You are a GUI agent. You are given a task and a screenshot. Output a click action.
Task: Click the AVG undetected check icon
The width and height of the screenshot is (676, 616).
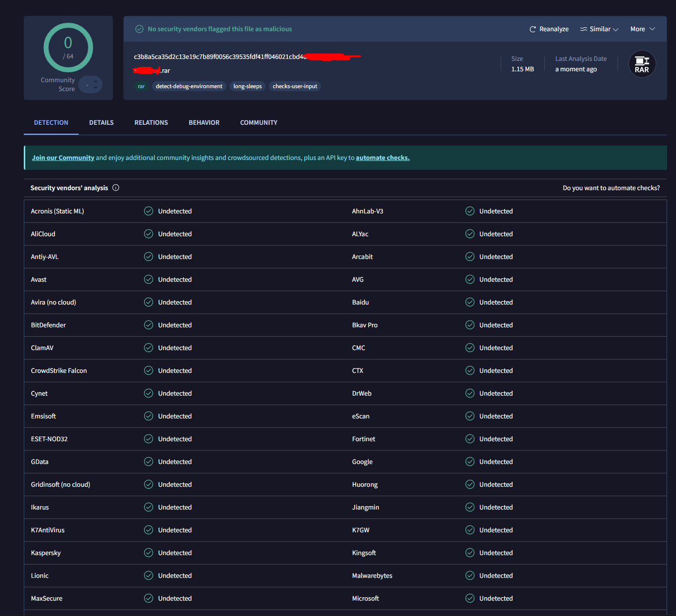pyautogui.click(x=470, y=279)
